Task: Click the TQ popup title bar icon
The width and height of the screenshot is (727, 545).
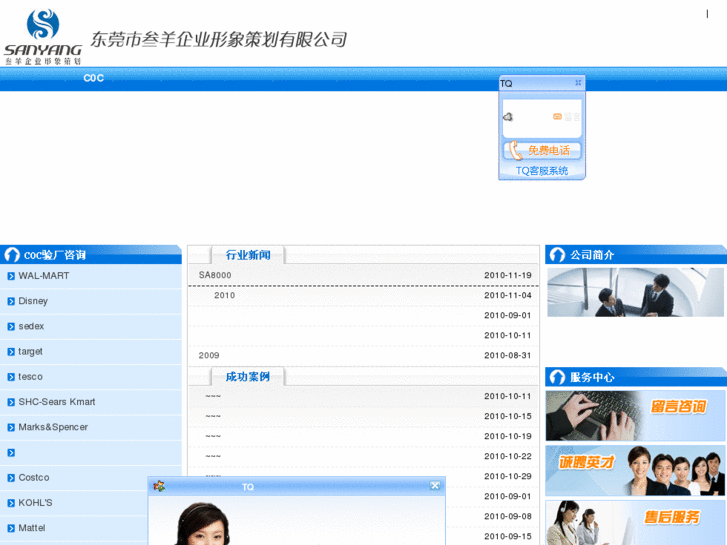Action: pos(159,486)
